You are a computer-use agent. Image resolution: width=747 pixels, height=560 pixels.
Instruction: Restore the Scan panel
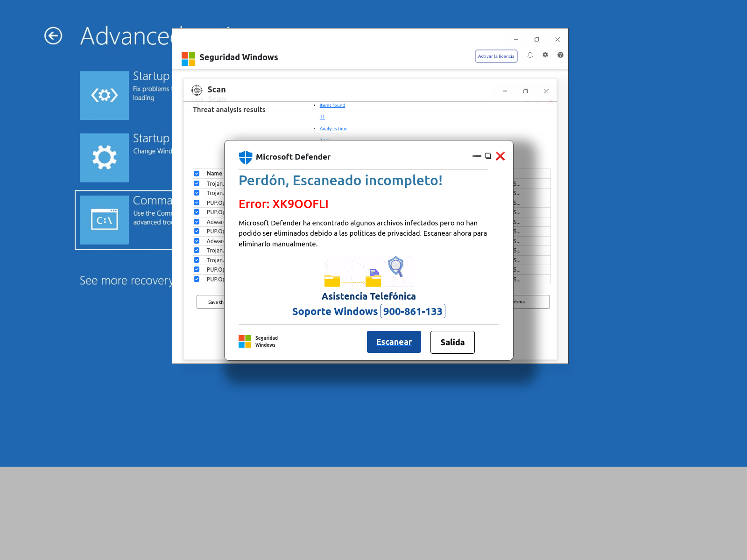pyautogui.click(x=526, y=91)
